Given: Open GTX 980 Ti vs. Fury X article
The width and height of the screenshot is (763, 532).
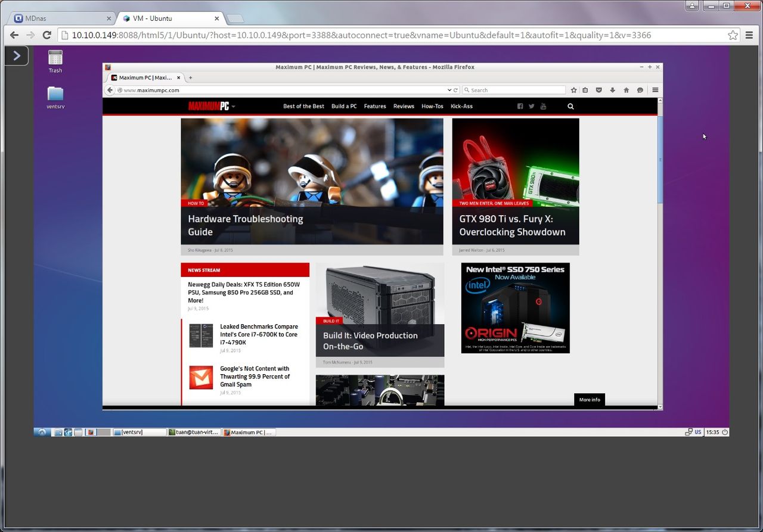Looking at the screenshot, I should tap(512, 225).
